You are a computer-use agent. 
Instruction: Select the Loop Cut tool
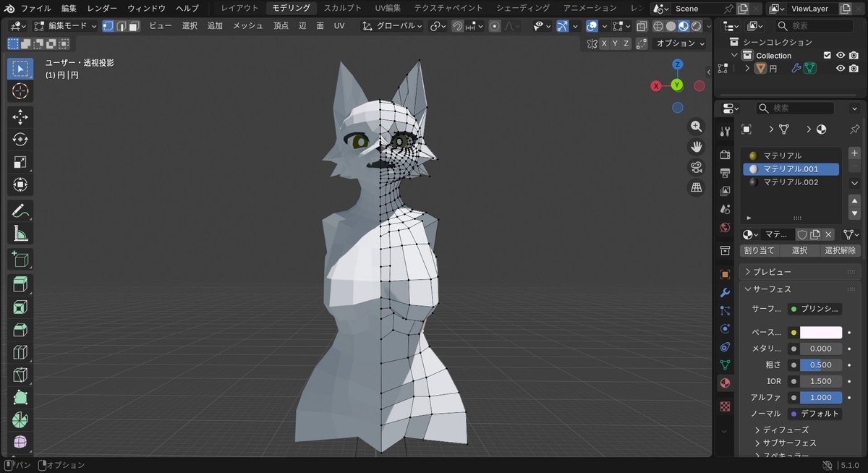coord(20,352)
